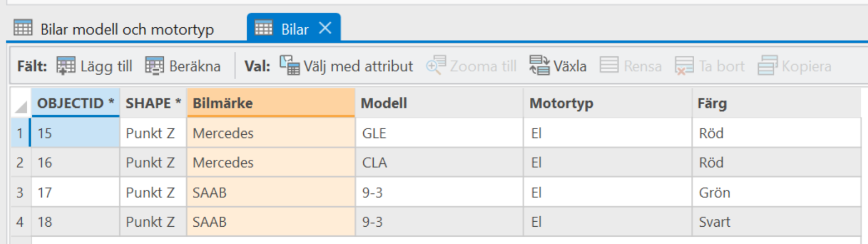
Task: Select the Bilmärke column header
Action: tap(271, 103)
